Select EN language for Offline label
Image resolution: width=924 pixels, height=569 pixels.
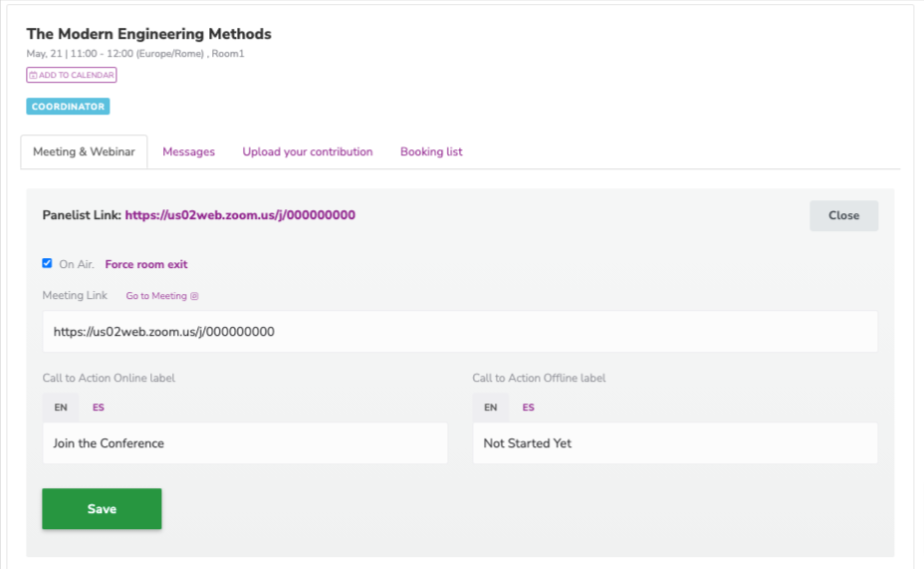(x=490, y=408)
